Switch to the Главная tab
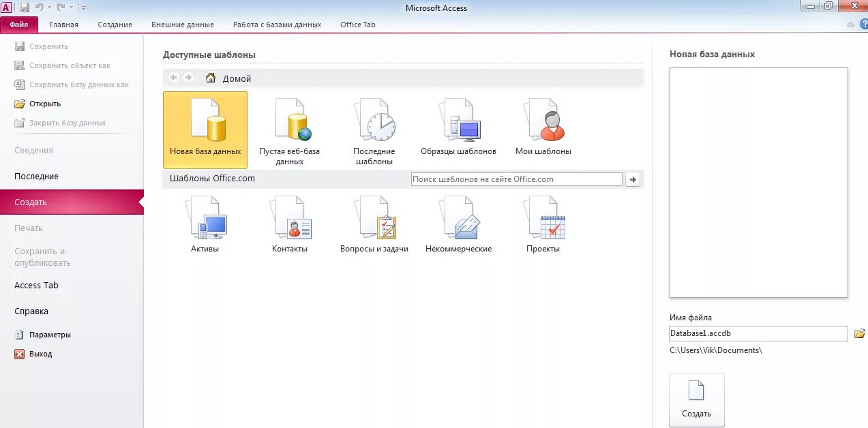This screenshot has height=428, width=868. tap(64, 25)
